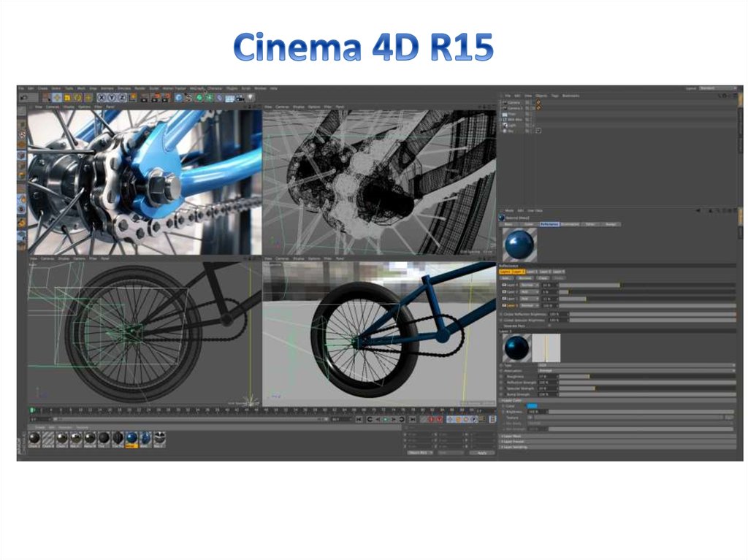
Task: Click the green Play Forward button
Action: [x=386, y=419]
